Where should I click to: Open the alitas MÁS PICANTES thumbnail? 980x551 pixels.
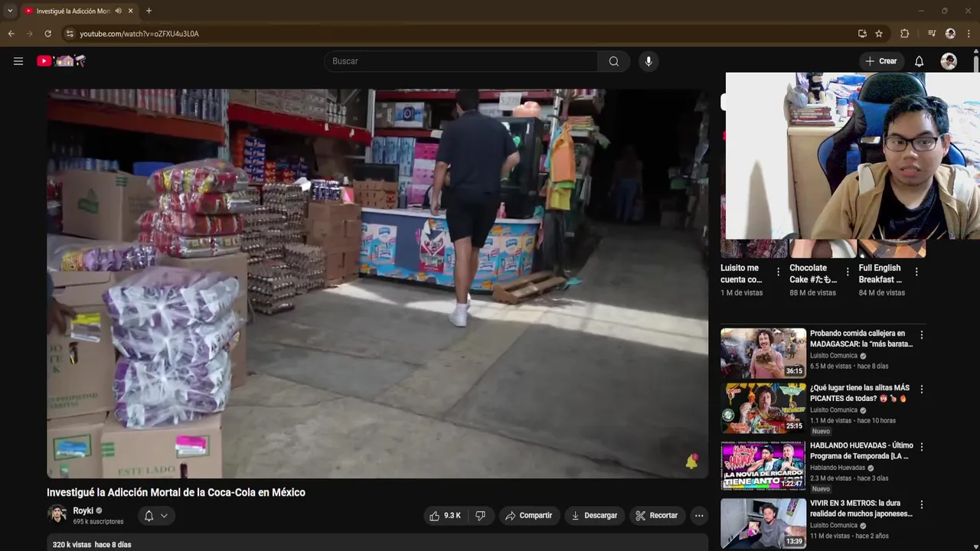point(763,408)
